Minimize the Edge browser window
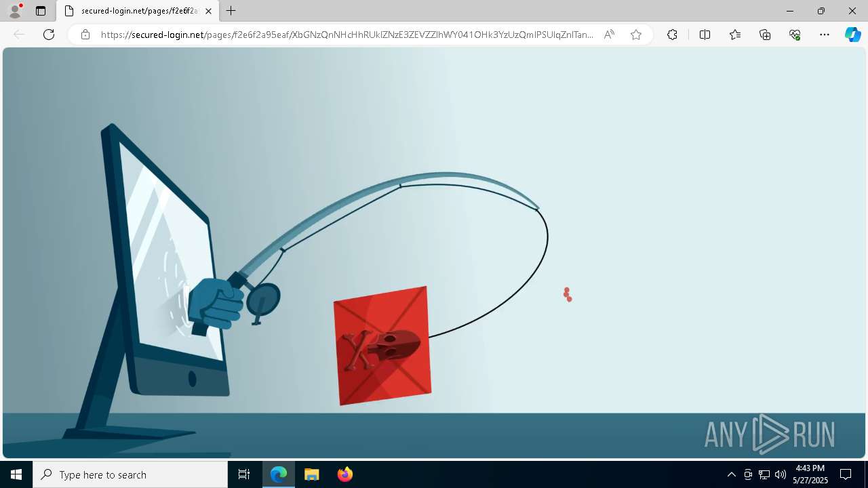The height and width of the screenshot is (488, 868). pos(790,11)
